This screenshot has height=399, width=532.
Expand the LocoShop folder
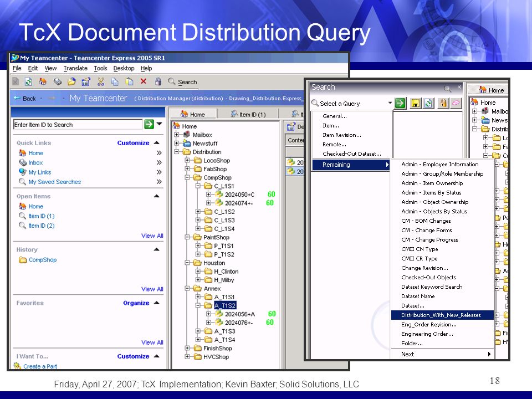point(187,160)
